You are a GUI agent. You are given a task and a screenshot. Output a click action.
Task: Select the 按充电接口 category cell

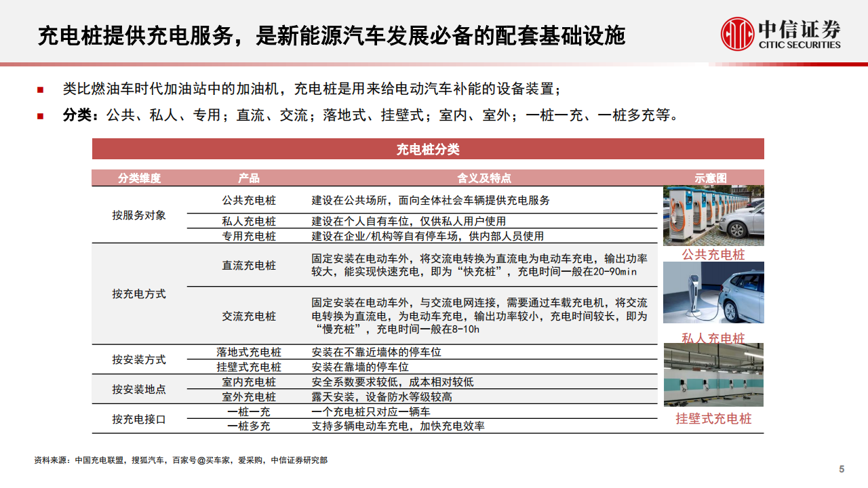click(139, 420)
